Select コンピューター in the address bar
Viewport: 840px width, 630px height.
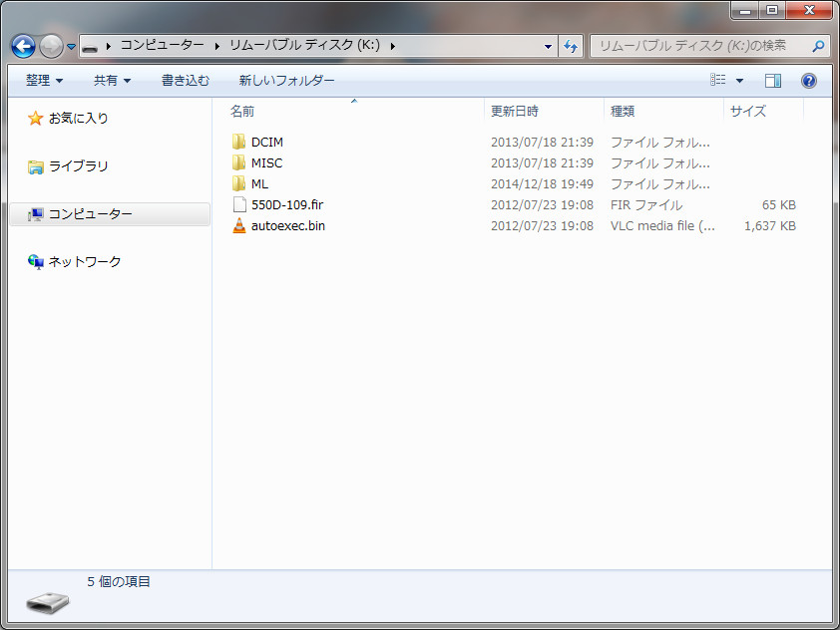click(162, 45)
